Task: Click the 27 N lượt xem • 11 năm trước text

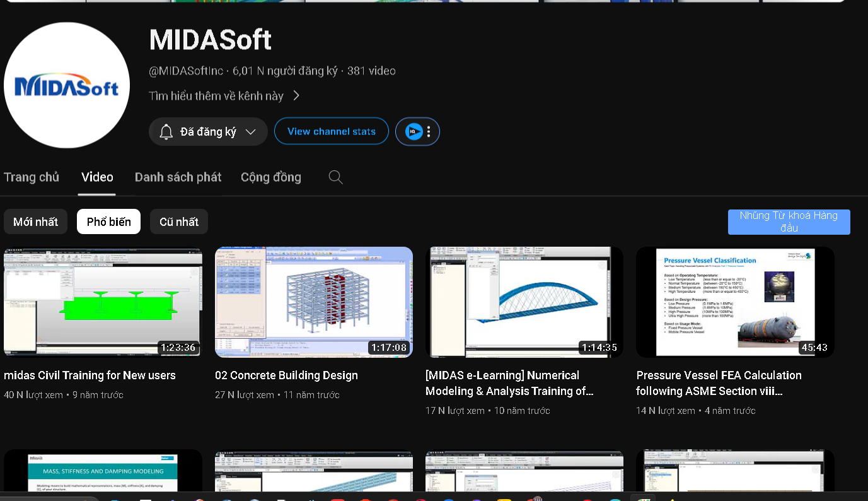Action: [277, 395]
